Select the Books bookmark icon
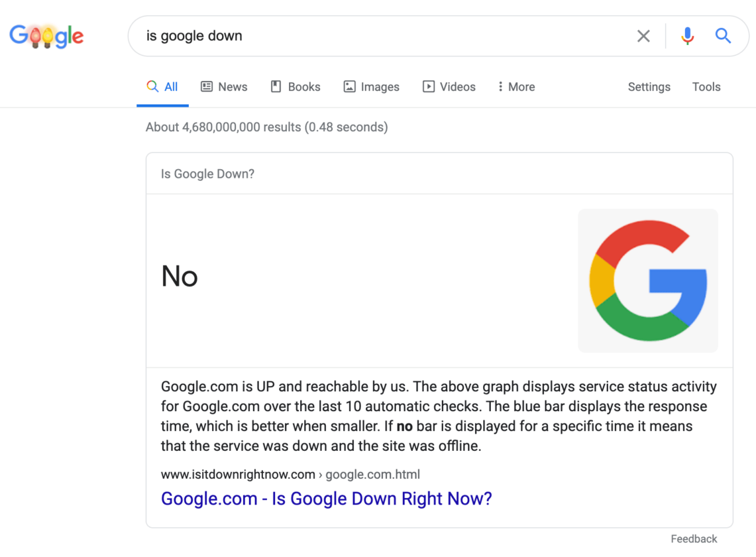Viewport: 756px width, 557px height. pos(276,86)
